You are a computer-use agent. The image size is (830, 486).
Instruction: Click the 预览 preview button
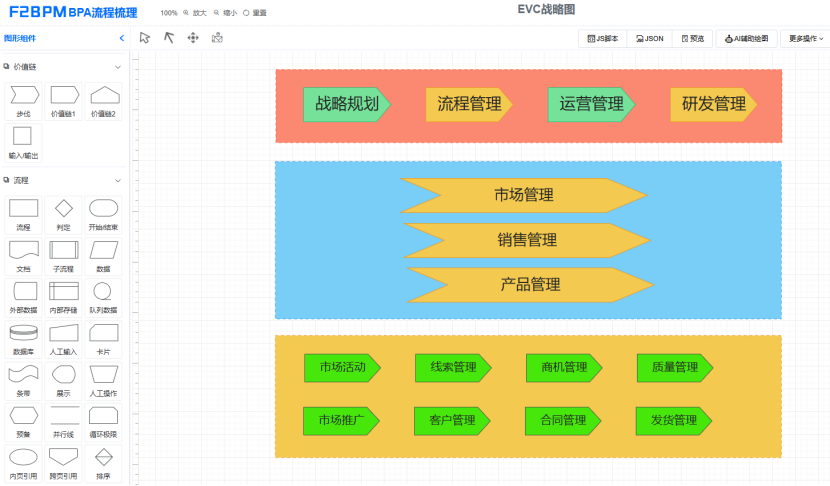click(693, 39)
